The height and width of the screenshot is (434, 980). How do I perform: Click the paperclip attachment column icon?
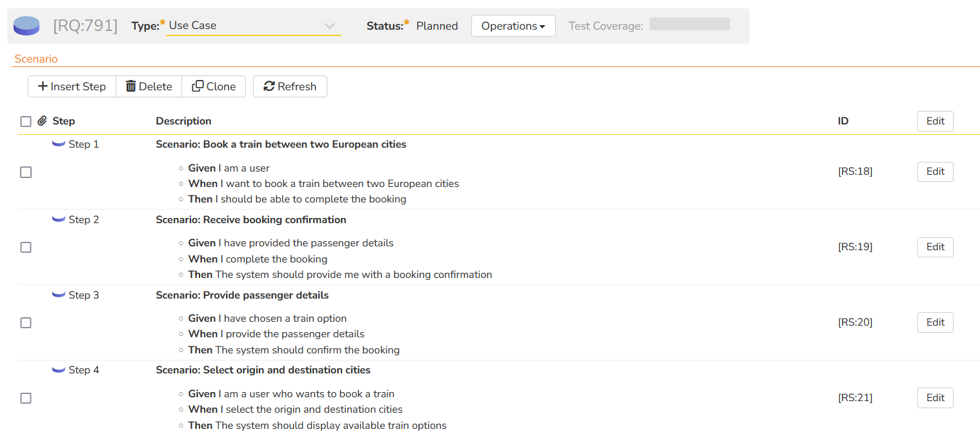pyautogui.click(x=42, y=121)
